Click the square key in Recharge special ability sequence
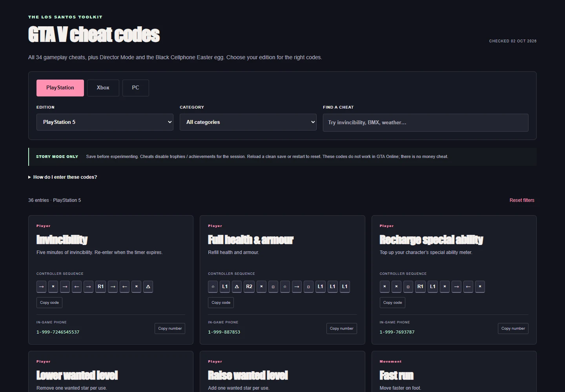 pyautogui.click(x=408, y=287)
